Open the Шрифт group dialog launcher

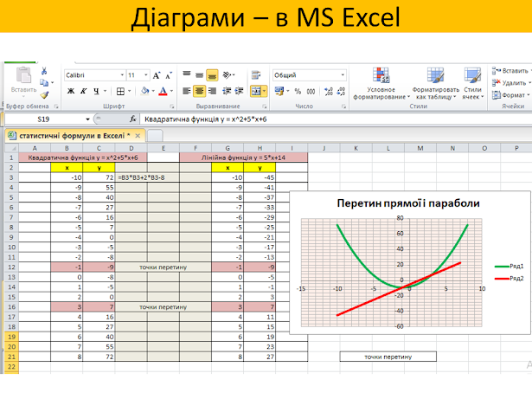tap(171, 106)
